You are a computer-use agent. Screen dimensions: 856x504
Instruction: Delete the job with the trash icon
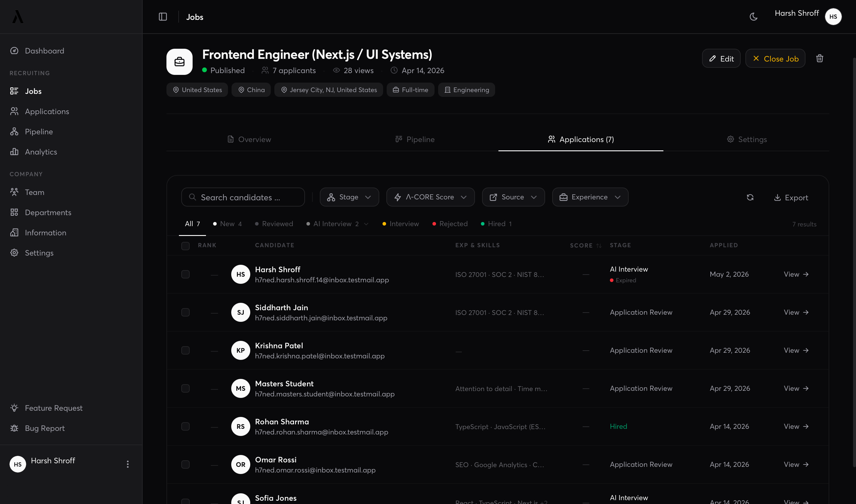click(x=819, y=59)
